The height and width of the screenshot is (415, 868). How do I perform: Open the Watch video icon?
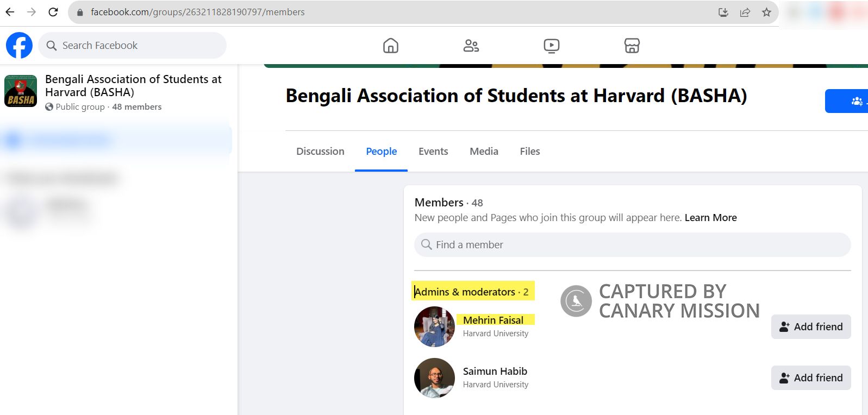coord(552,46)
